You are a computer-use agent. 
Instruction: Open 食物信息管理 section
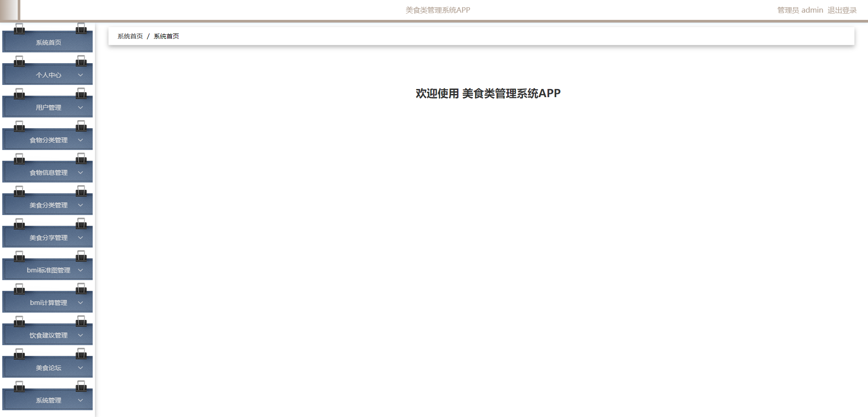point(47,172)
